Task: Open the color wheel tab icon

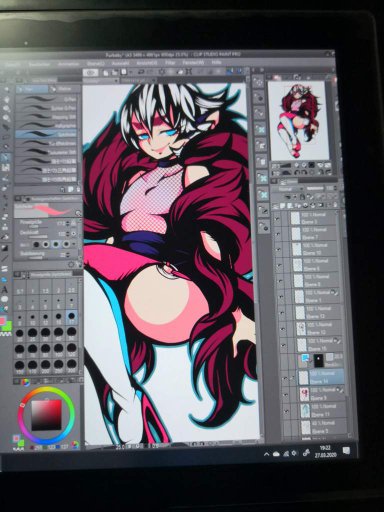Action: click(25, 382)
